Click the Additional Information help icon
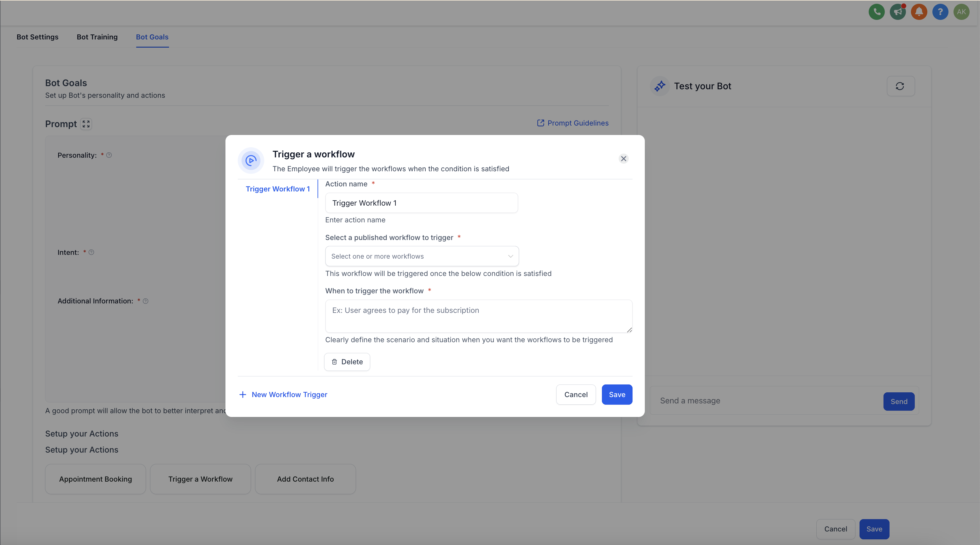 click(x=145, y=301)
